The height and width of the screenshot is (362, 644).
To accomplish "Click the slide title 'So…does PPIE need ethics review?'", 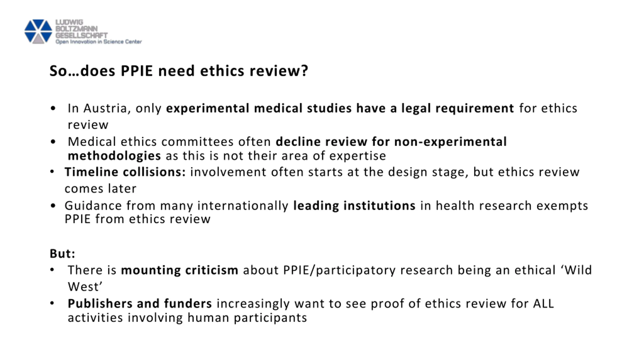I will [179, 71].
